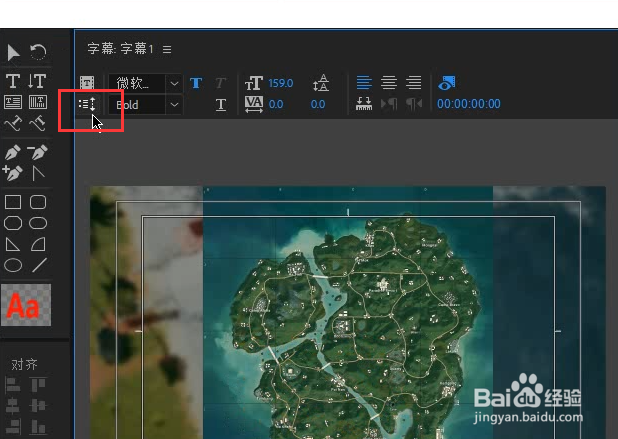Select the Selection arrow tool

[13, 52]
